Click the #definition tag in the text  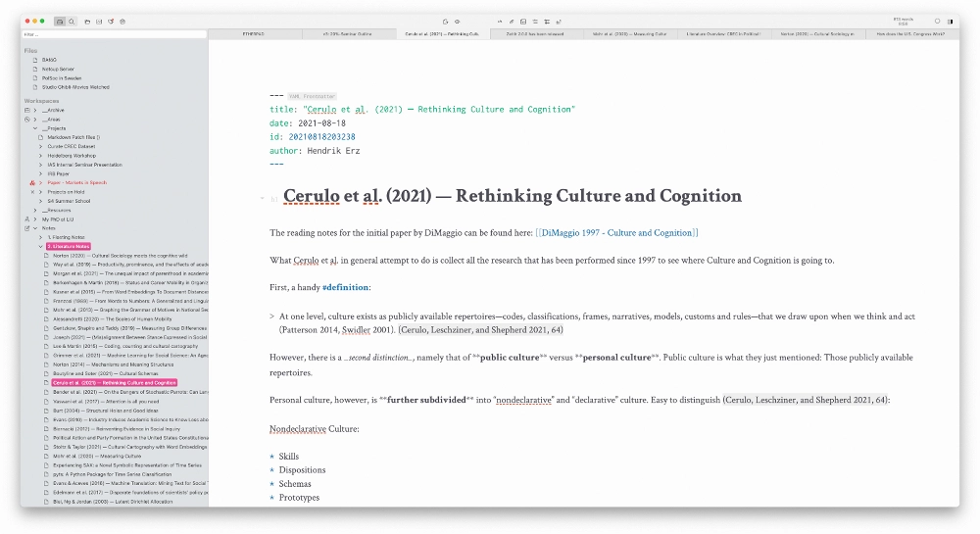tap(345, 287)
